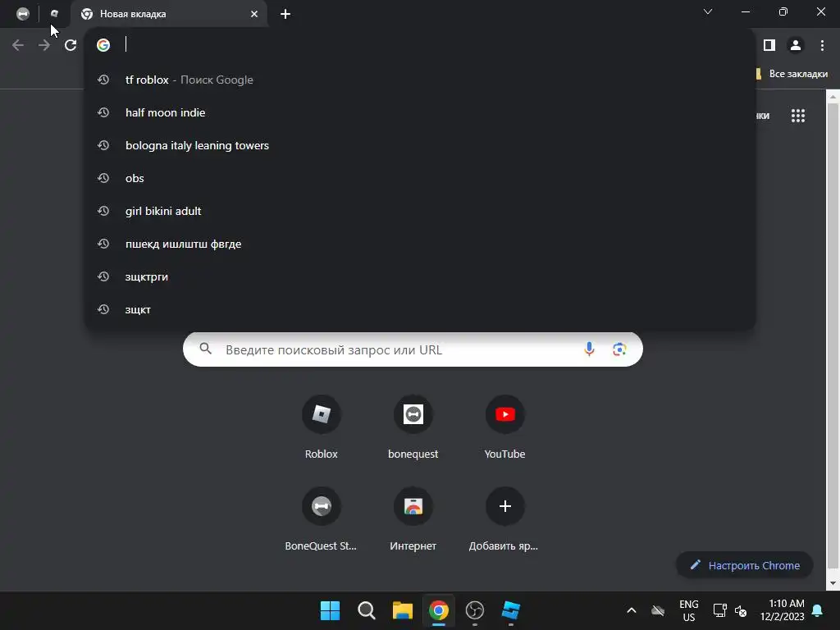Switch to the pinned BoneQuest tab
Screen dimensions: 840x630
pyautogui.click(x=22, y=14)
